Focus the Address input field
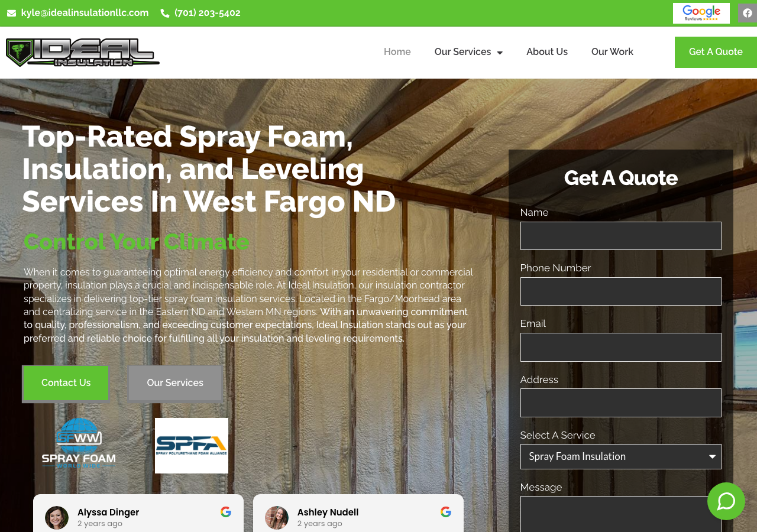757x532 pixels. pyautogui.click(x=620, y=403)
